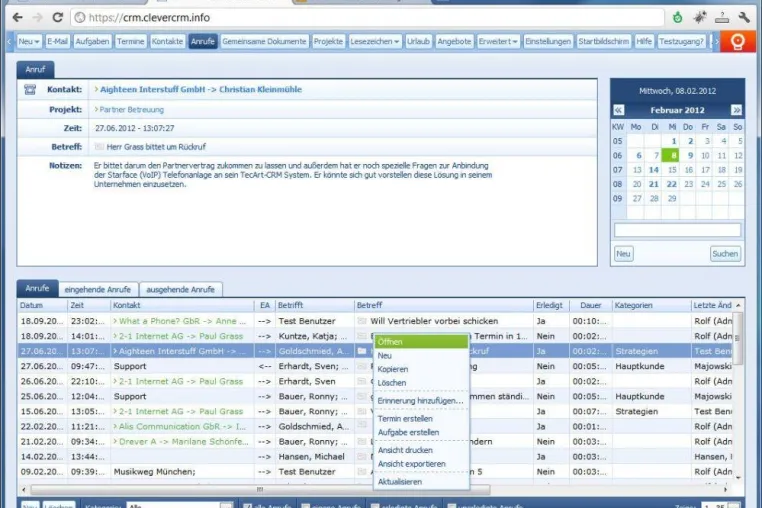Screen dimensions: 762x508
Task: Select the Anruf detail tab
Action: (35, 70)
